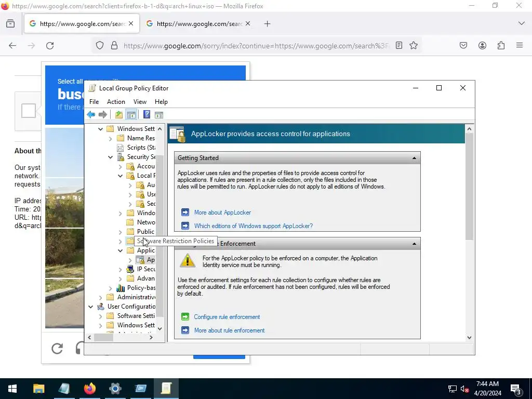Toggle the Show/Hide Console Tree icon
The height and width of the screenshot is (399, 532).
(x=131, y=115)
